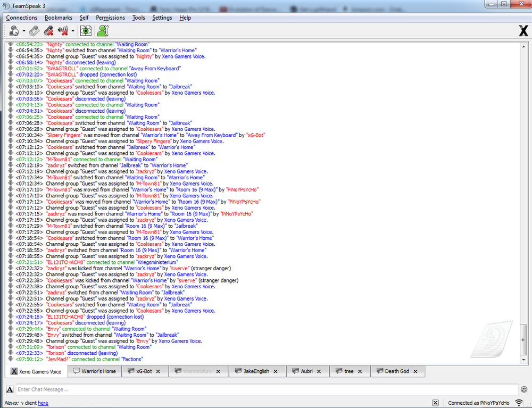
Task: Click the connection signal status icon
Action: point(519,403)
